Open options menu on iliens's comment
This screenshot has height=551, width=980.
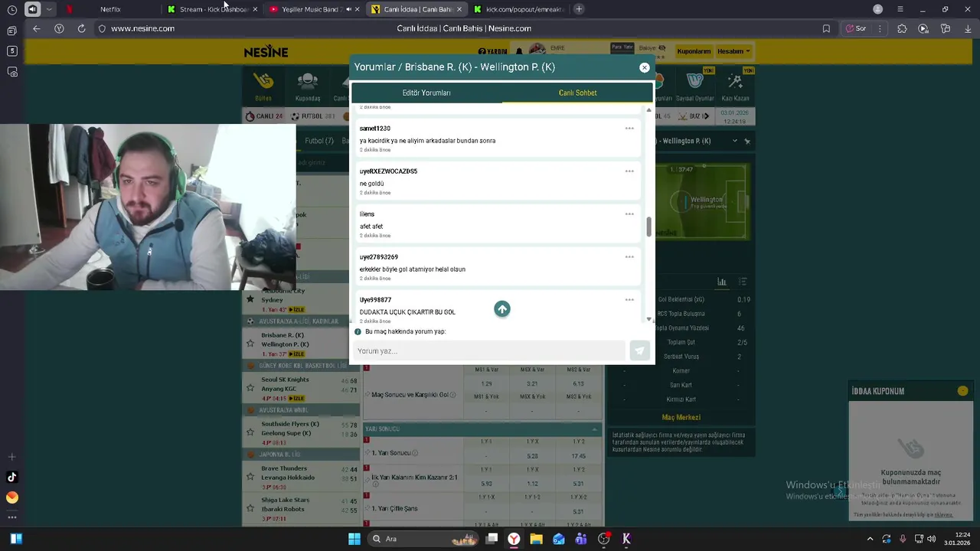click(629, 214)
